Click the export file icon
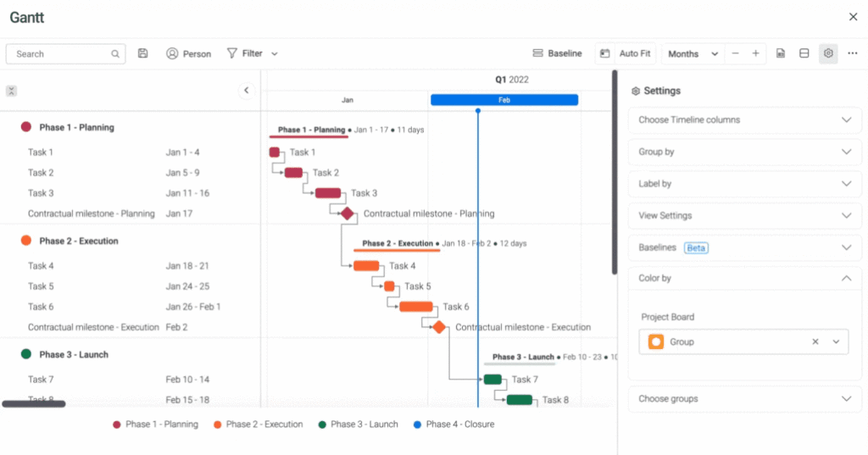The height and width of the screenshot is (455, 868). [781, 53]
